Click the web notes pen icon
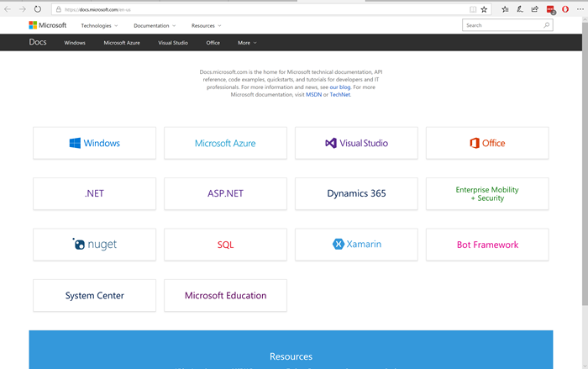The height and width of the screenshot is (369, 588). (520, 9)
